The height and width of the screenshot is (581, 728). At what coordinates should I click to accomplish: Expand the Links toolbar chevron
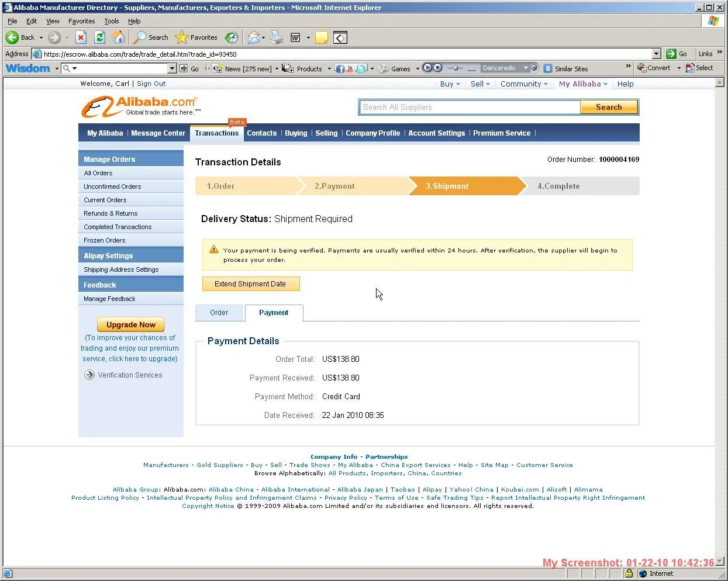click(719, 52)
